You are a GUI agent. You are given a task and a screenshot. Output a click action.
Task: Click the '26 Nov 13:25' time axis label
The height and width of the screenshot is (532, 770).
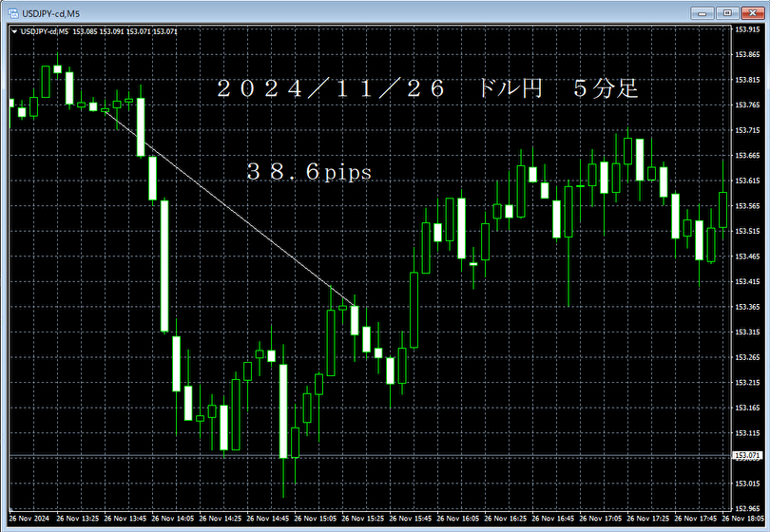[78, 519]
